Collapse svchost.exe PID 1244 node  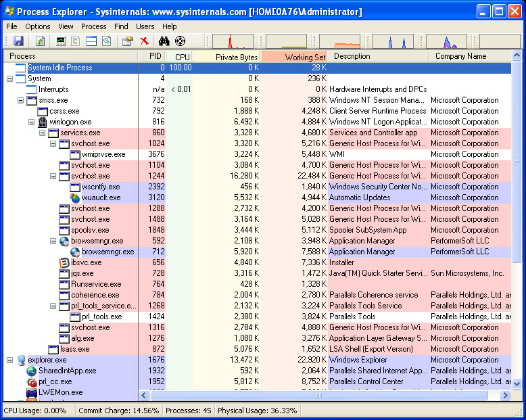(x=53, y=176)
